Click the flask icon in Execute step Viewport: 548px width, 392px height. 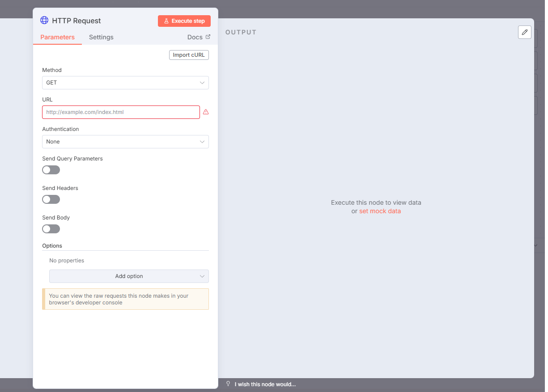(166, 21)
